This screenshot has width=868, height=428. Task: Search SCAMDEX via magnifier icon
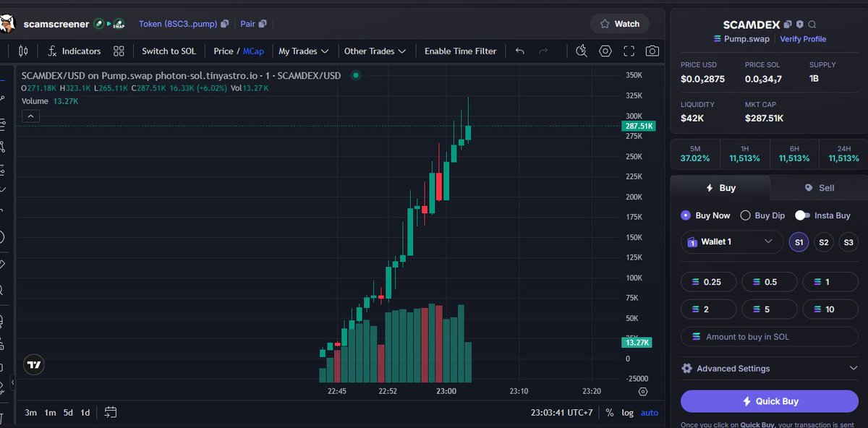click(812, 25)
